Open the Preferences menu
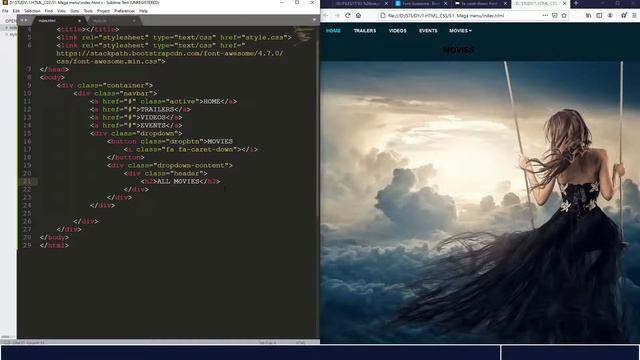 (x=124, y=11)
